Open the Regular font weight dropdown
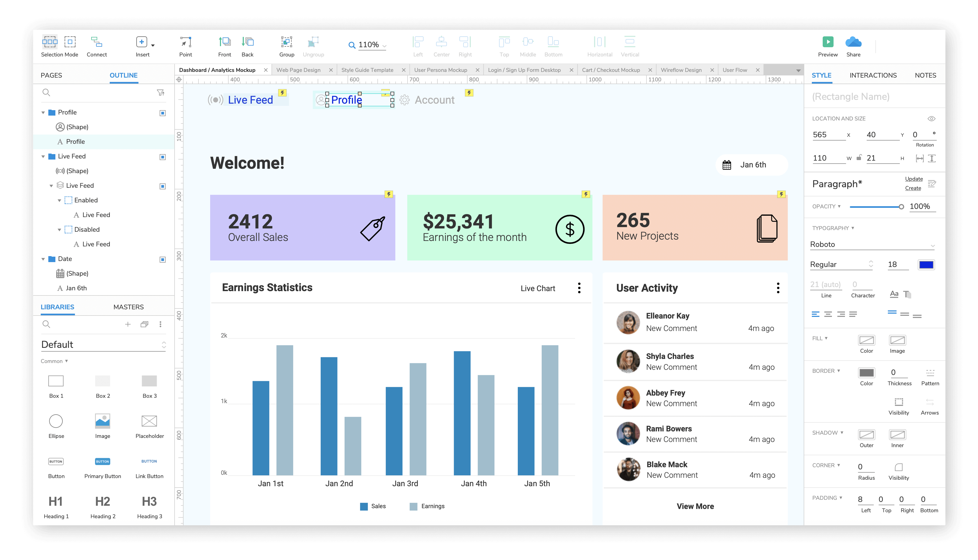 point(841,265)
